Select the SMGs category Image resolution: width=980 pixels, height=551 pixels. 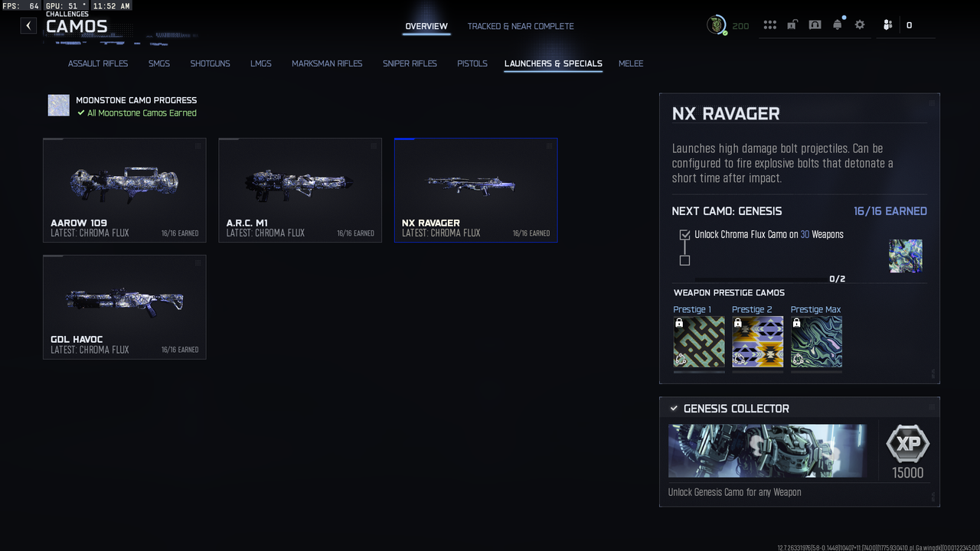159,64
